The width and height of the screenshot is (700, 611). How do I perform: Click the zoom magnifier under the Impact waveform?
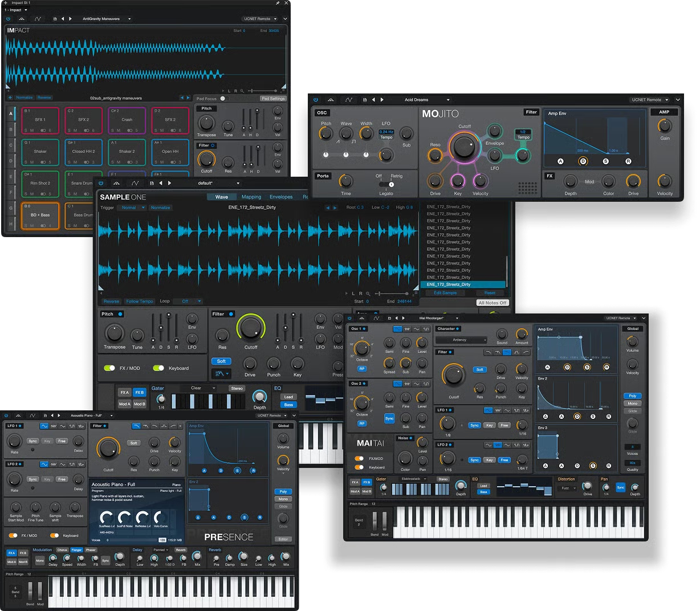point(242,91)
